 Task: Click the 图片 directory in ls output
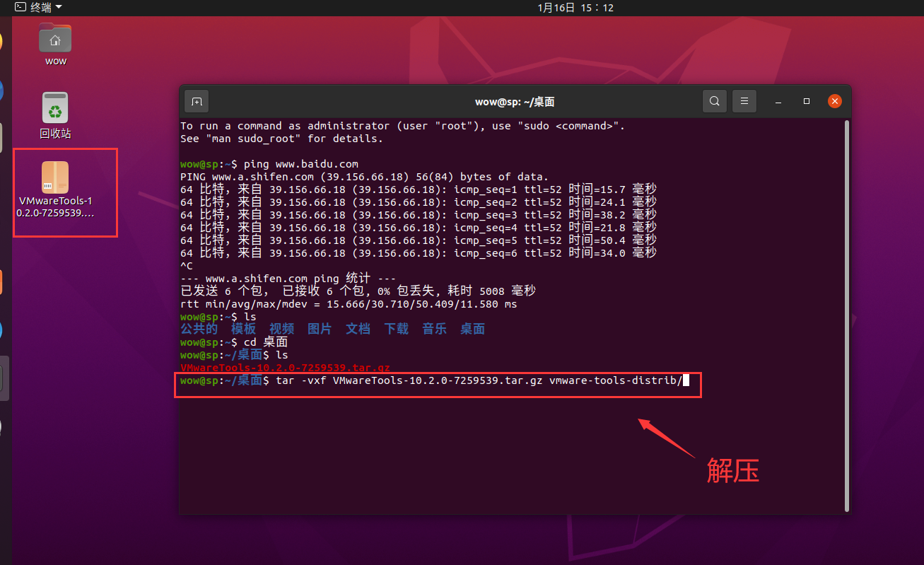pyautogui.click(x=320, y=329)
